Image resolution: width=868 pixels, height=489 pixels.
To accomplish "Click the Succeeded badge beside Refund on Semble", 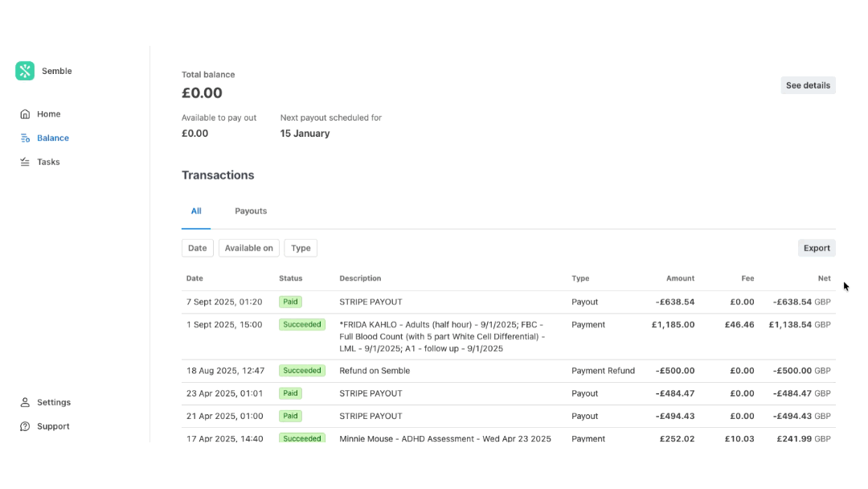I will coord(302,371).
